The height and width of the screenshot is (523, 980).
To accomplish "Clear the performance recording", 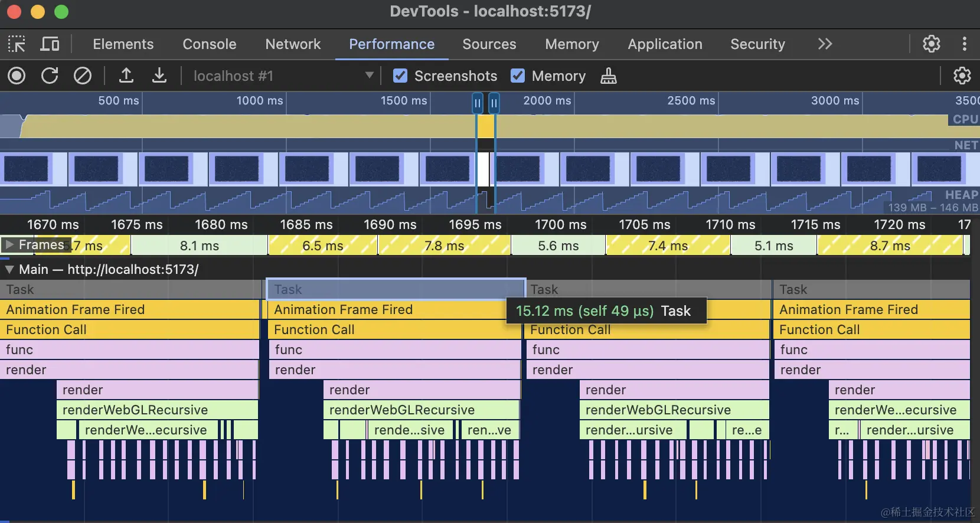I will pyautogui.click(x=83, y=76).
